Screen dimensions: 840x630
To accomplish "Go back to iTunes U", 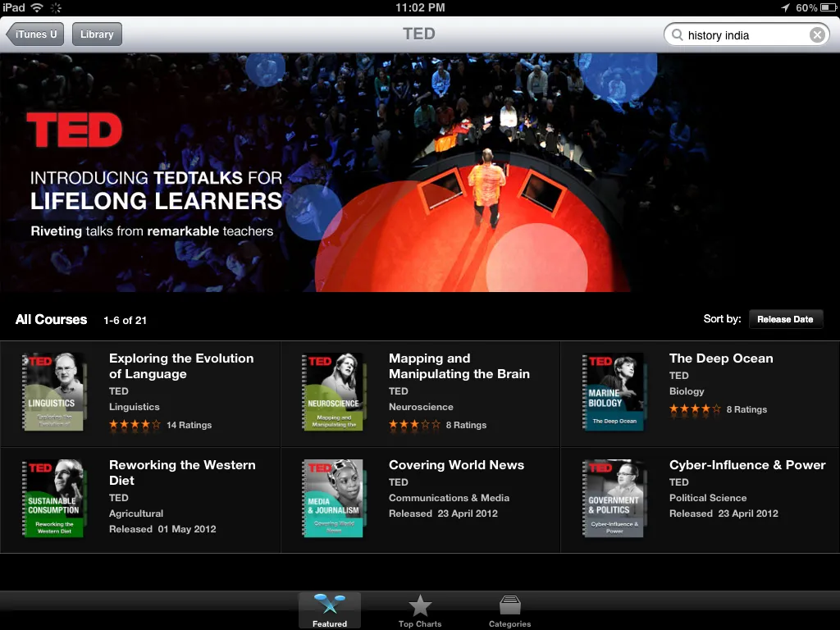I will point(34,34).
